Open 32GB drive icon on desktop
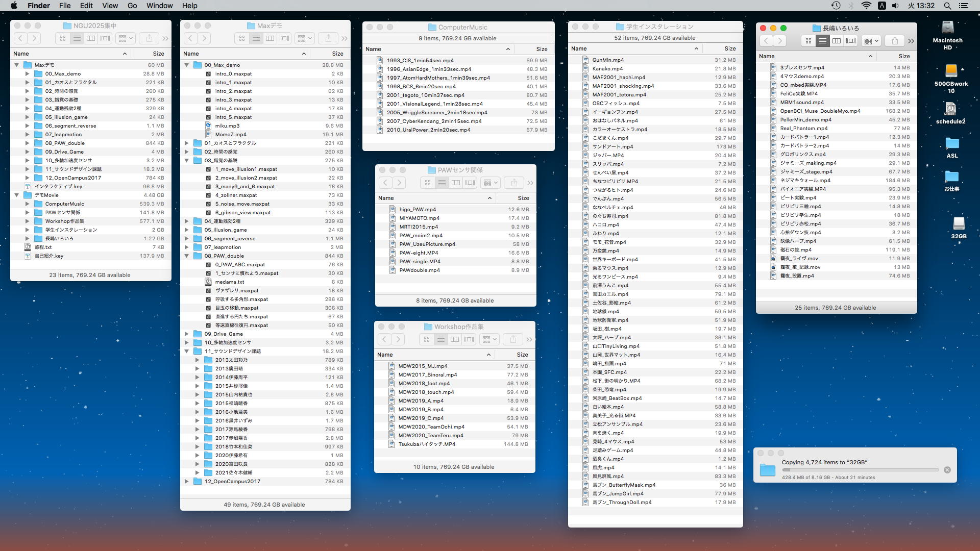Image resolution: width=980 pixels, height=551 pixels. click(959, 224)
